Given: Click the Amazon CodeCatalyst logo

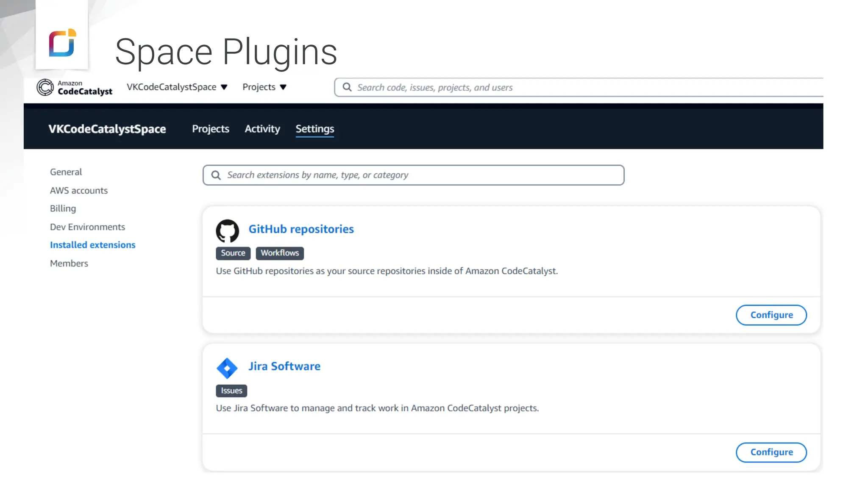Looking at the screenshot, I should tap(74, 87).
